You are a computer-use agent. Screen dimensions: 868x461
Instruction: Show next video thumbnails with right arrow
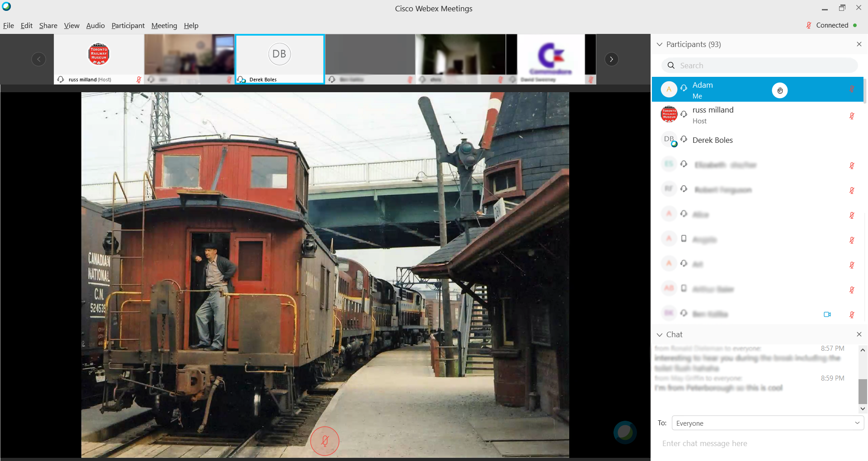(x=611, y=59)
